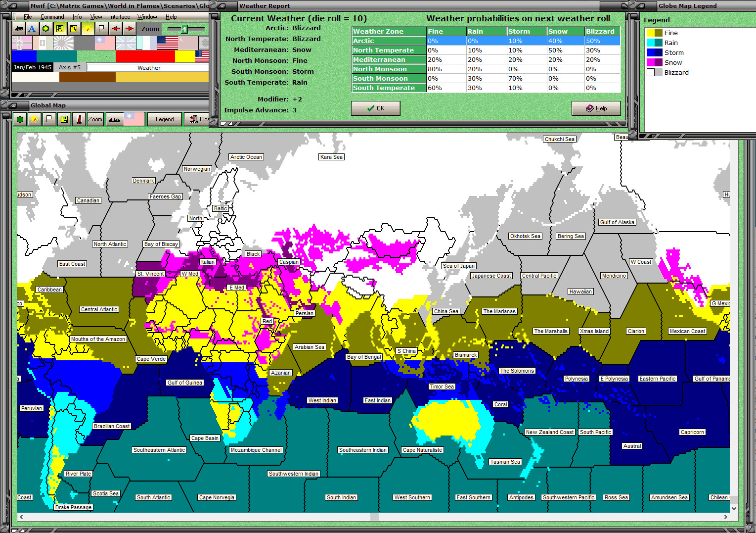Click the Blizzard column header
756x533 pixels.
(602, 32)
